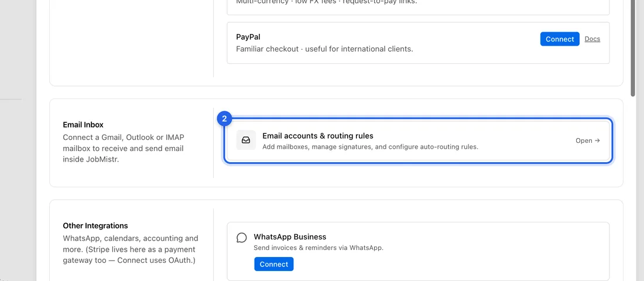This screenshot has width=644, height=281.
Task: Select the PayPal heading text
Action: click(x=248, y=37)
